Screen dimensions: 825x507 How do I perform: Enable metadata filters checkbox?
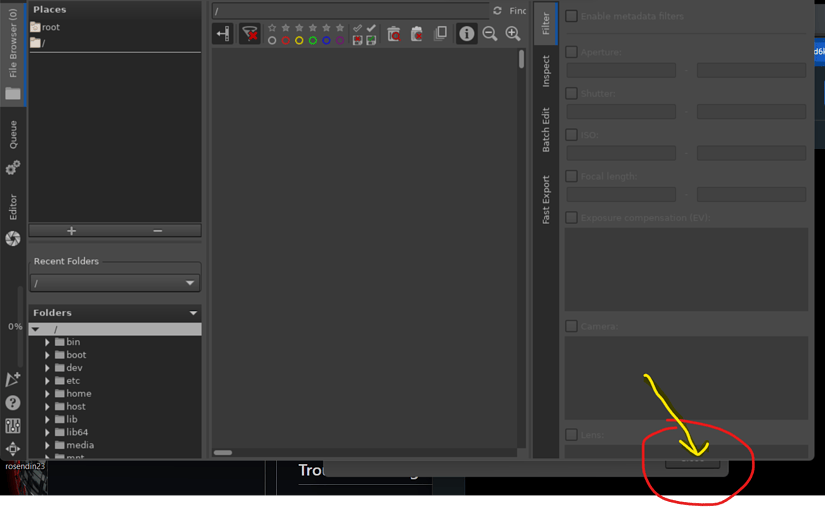pos(571,16)
